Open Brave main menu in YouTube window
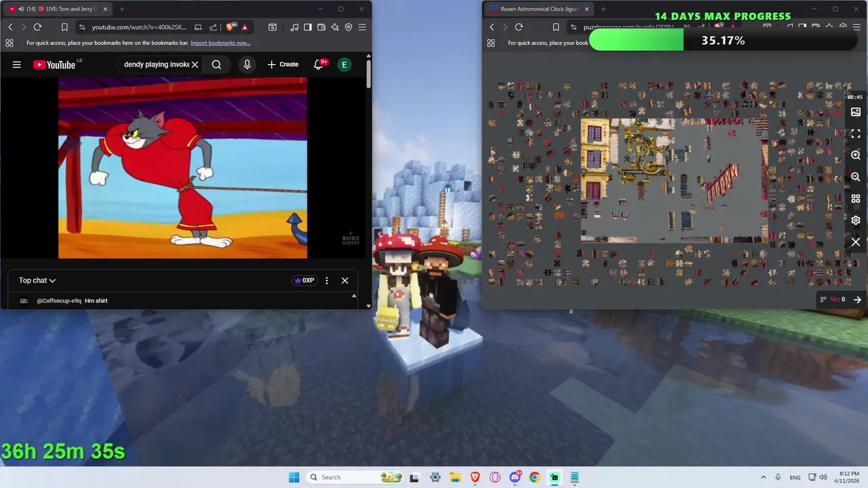This screenshot has width=868, height=488. [362, 27]
